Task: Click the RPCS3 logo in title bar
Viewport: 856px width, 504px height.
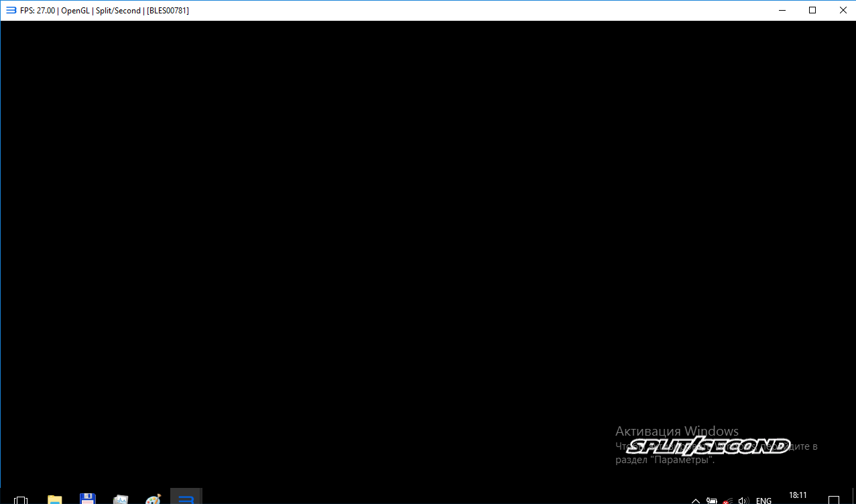Action: point(11,10)
